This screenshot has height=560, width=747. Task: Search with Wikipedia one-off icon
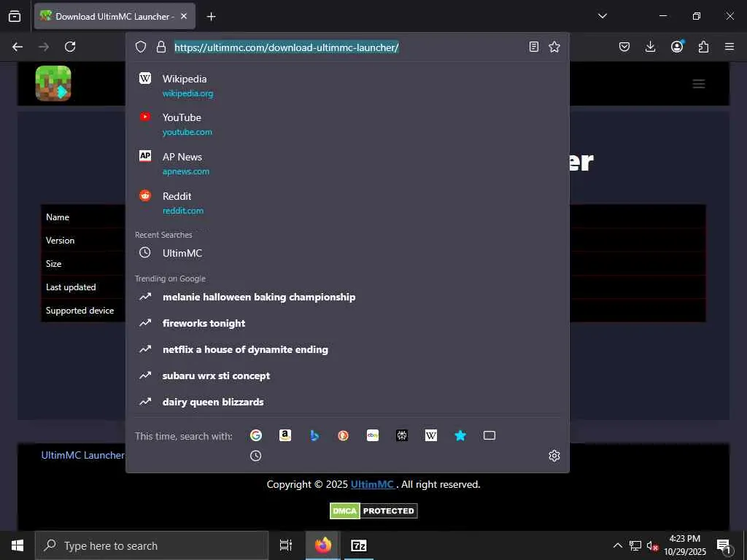coord(430,435)
